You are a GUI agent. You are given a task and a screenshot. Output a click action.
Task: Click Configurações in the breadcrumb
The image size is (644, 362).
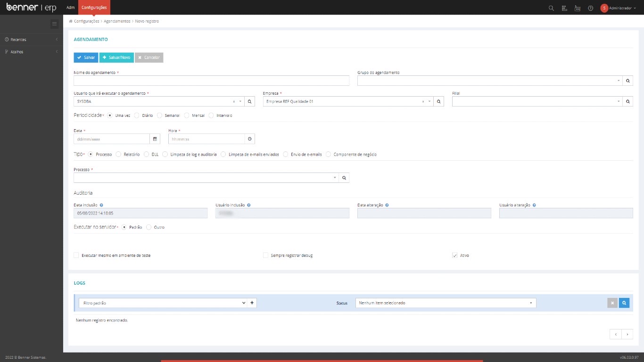click(87, 21)
